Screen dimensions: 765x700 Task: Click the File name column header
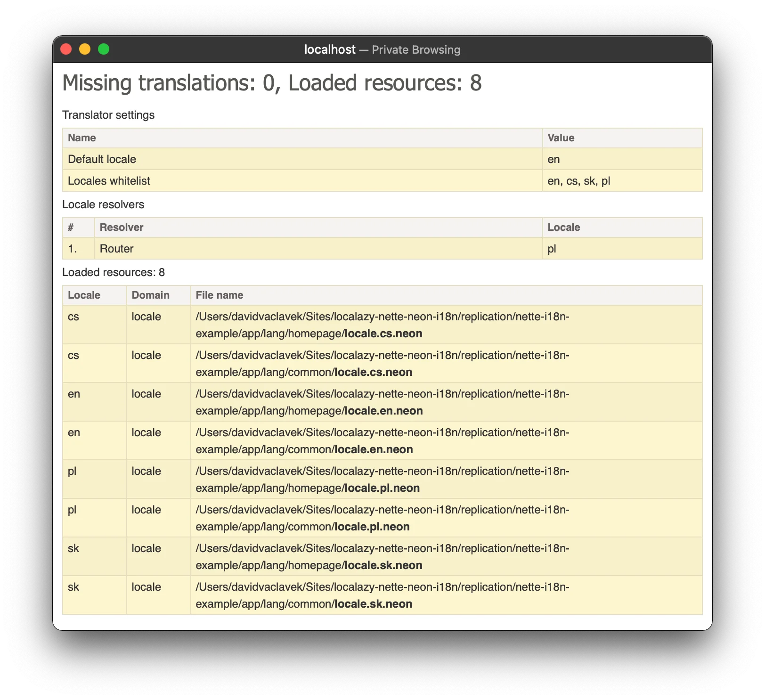[x=220, y=295]
